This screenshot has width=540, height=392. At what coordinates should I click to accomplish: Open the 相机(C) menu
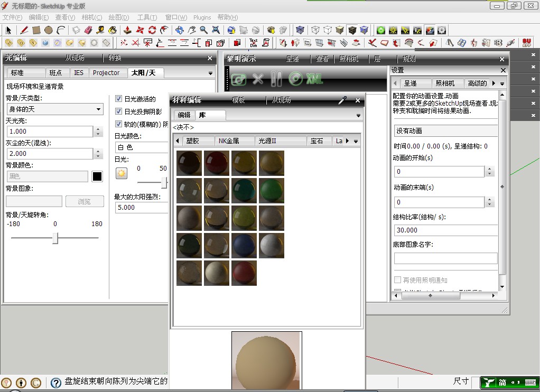(x=91, y=17)
